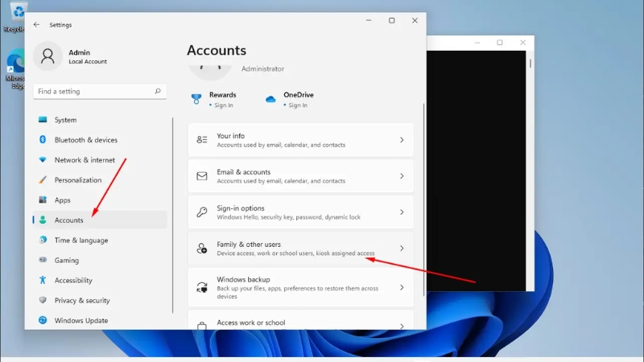This screenshot has width=644, height=362.
Task: Expand Your info settings chevron
Action: coord(402,140)
